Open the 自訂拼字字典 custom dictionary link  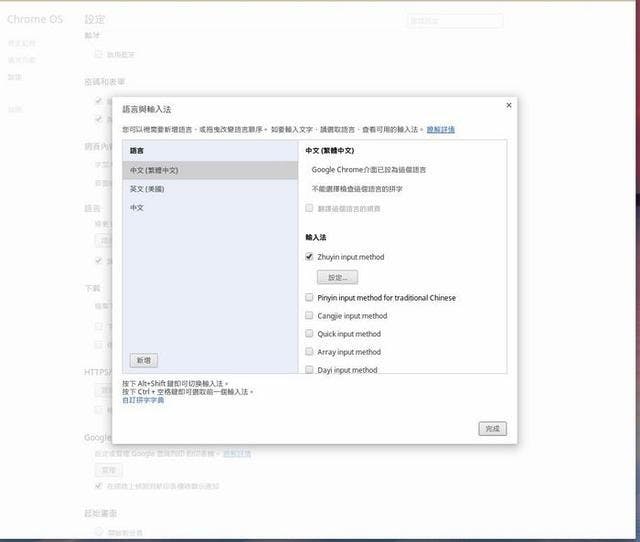click(x=143, y=400)
